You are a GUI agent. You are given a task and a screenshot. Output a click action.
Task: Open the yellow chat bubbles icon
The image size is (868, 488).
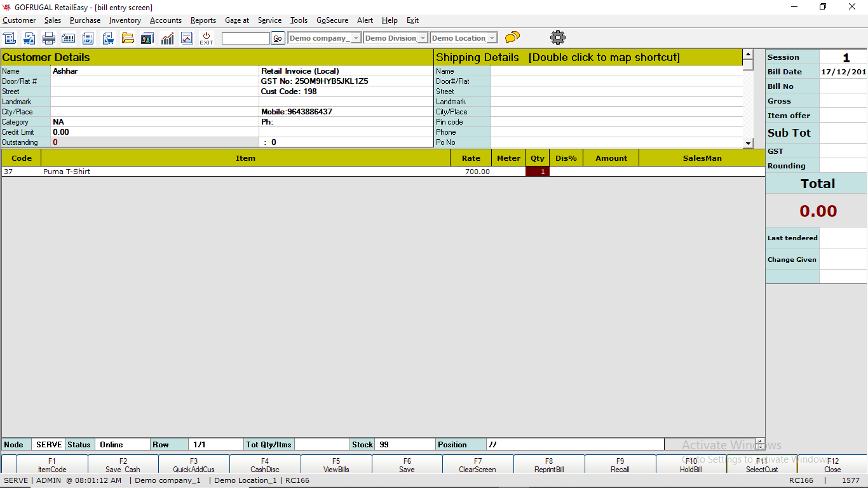coord(512,37)
